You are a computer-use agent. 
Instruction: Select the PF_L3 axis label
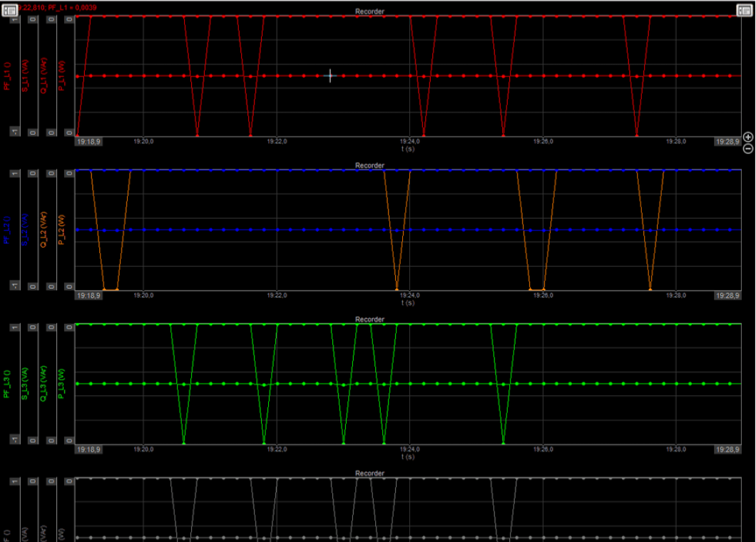[x=7, y=384]
